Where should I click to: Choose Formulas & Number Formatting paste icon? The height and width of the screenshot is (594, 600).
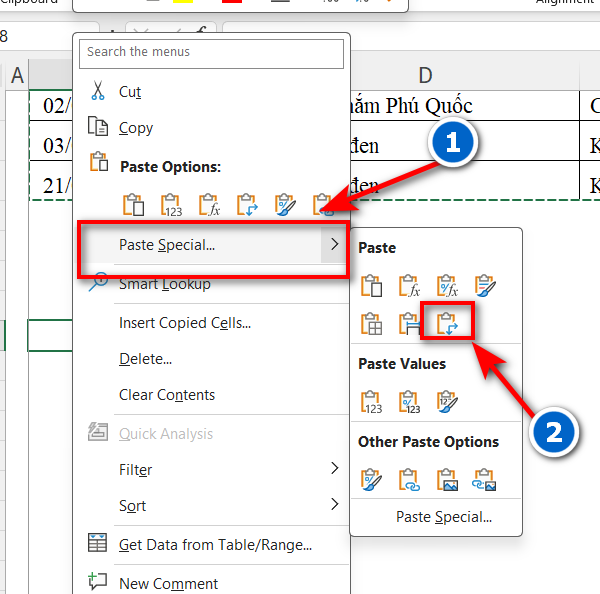tap(447, 287)
